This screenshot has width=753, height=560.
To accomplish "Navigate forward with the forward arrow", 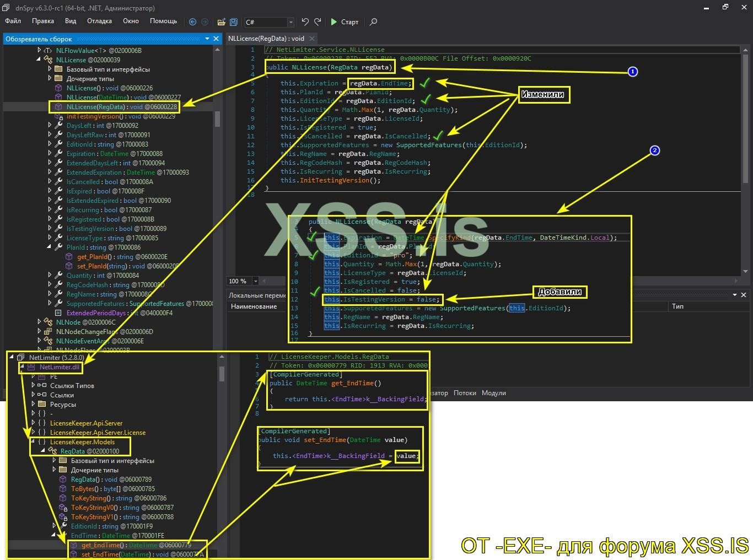I will pyautogui.click(x=205, y=22).
